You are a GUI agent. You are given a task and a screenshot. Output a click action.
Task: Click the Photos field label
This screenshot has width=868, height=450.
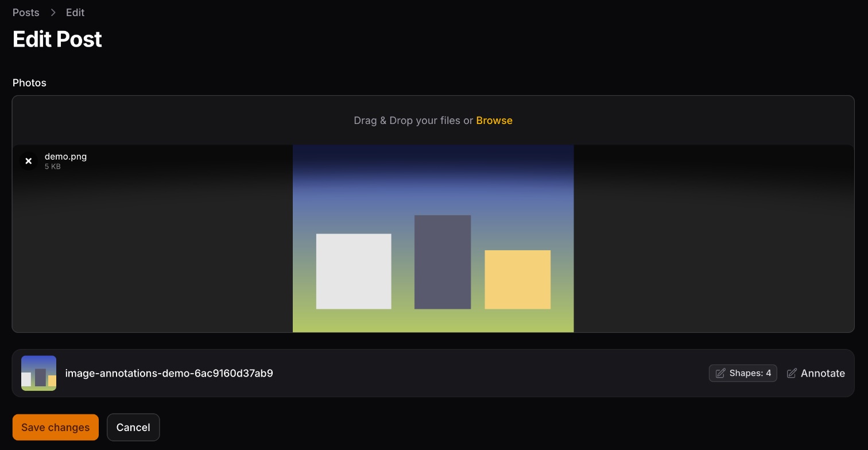[29, 83]
